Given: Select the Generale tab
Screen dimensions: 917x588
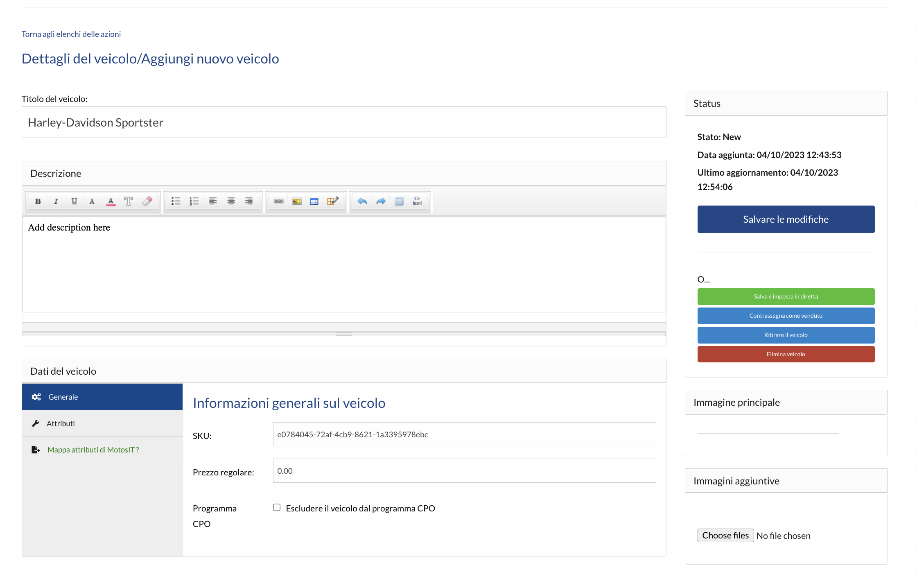Looking at the screenshot, I should click(x=63, y=397).
